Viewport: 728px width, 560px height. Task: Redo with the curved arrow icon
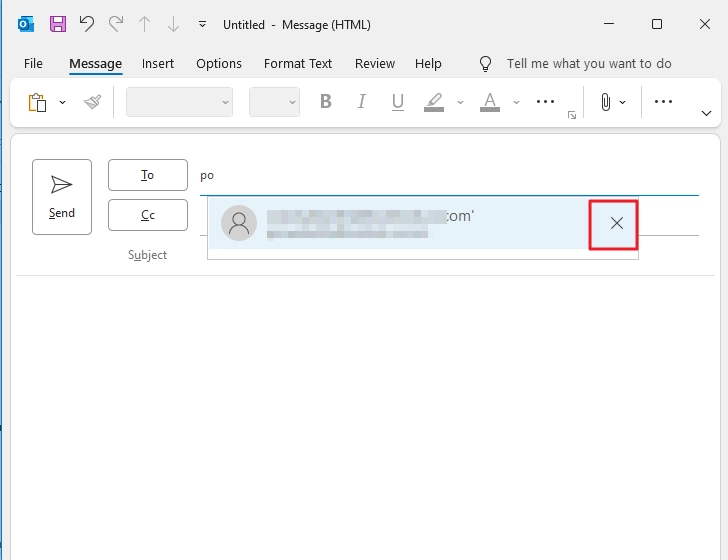tap(116, 24)
